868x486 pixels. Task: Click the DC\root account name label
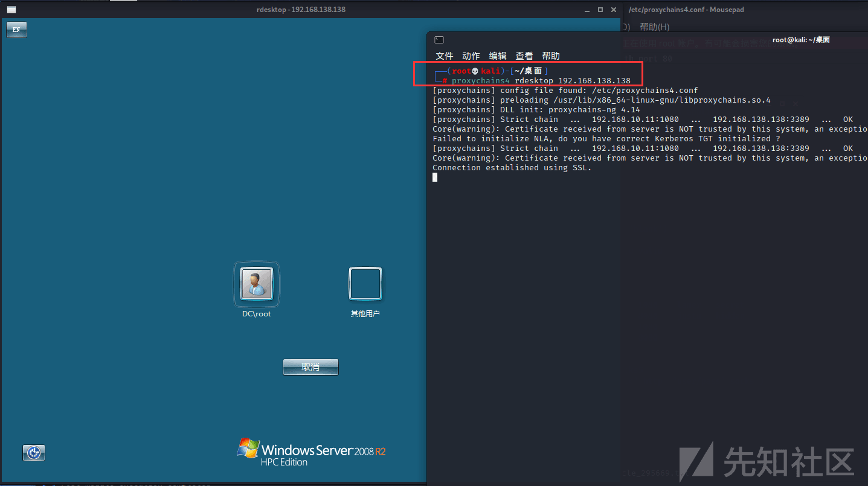(257, 314)
